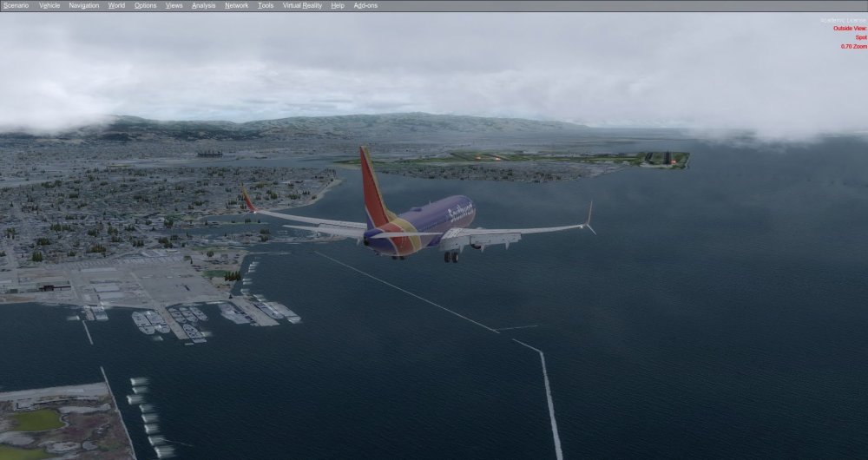Click the '0.70 Zoom' overlay text
Viewport: 868px width, 460px height.
pos(853,47)
